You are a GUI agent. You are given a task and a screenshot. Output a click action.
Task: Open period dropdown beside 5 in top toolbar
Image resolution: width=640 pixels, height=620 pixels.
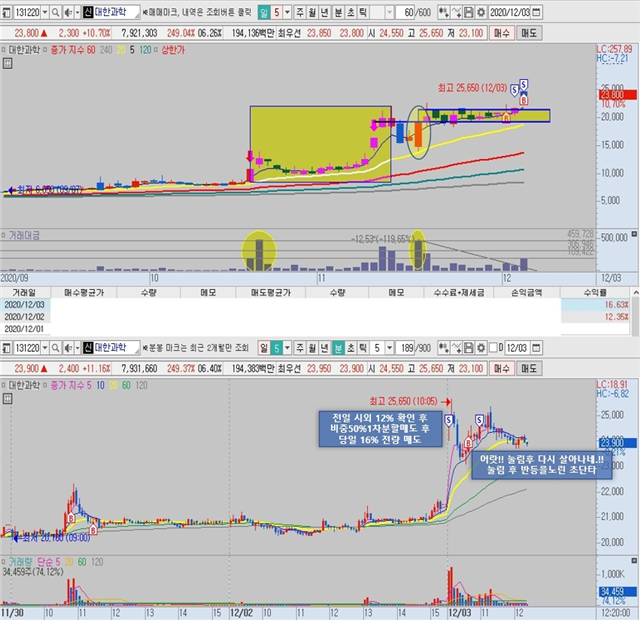[x=287, y=13]
